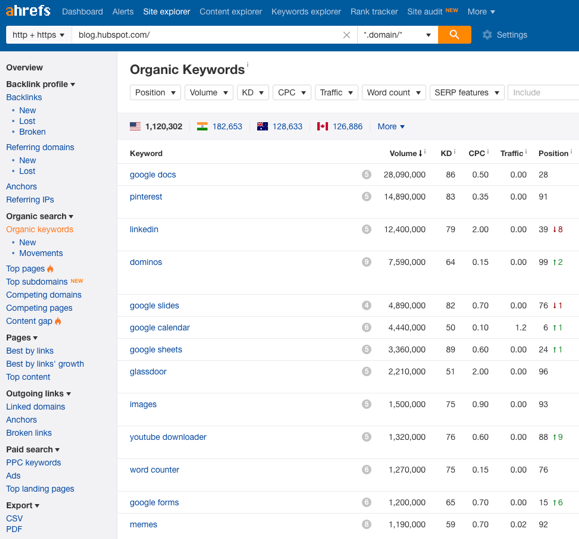This screenshot has height=539, width=579.
Task: Open the http + https protocol dropdown
Action: point(38,35)
